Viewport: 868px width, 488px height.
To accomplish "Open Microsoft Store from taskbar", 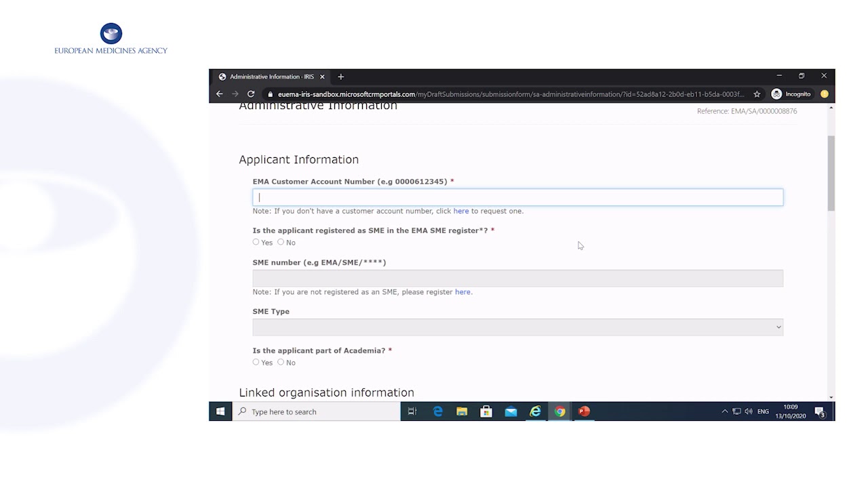I will pyautogui.click(x=486, y=411).
